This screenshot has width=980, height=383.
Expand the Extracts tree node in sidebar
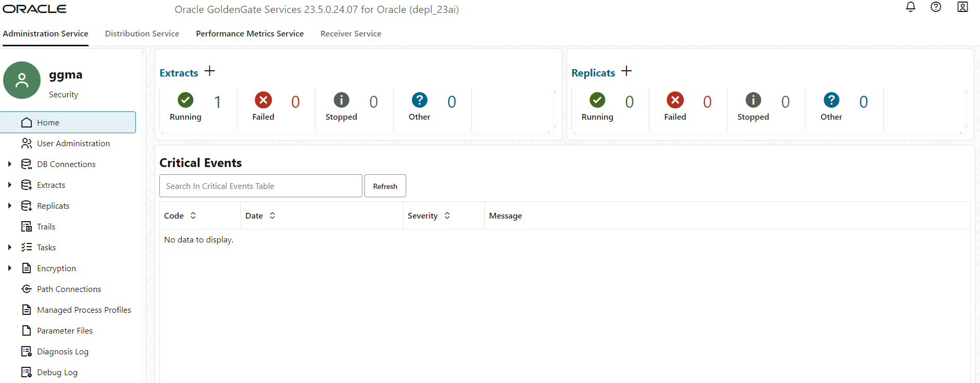point(9,185)
